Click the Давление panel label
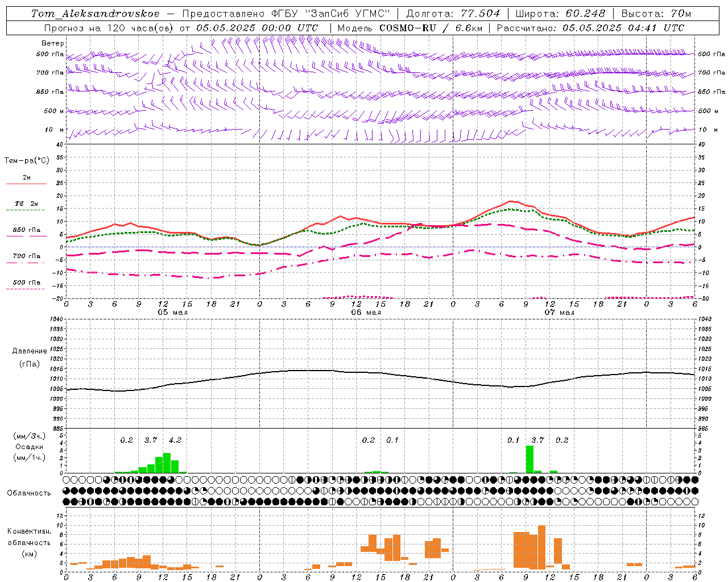Screen dimensions: 728x582 point(30,351)
